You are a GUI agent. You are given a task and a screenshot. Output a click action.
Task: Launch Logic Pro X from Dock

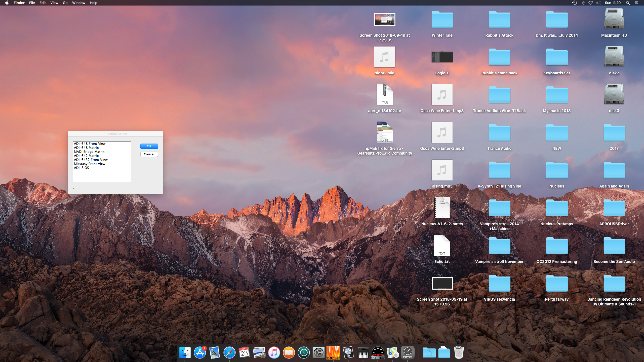(348, 352)
